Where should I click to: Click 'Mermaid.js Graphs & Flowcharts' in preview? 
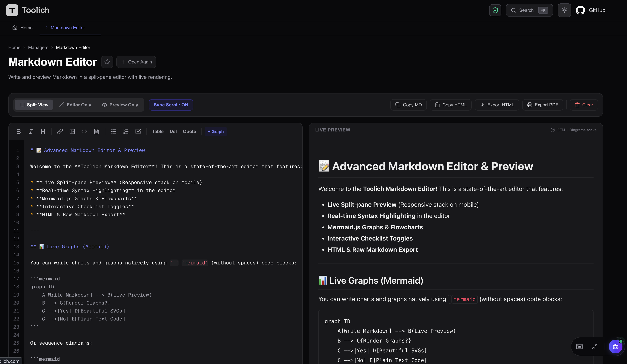[375, 227]
